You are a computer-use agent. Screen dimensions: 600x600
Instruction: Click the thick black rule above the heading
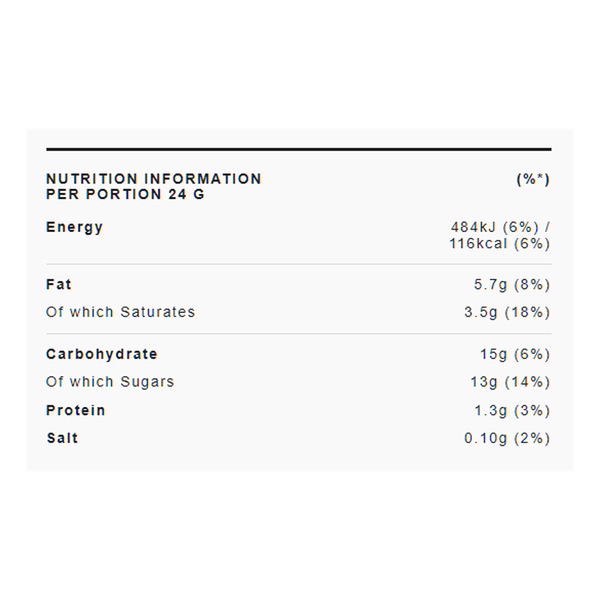(x=299, y=149)
